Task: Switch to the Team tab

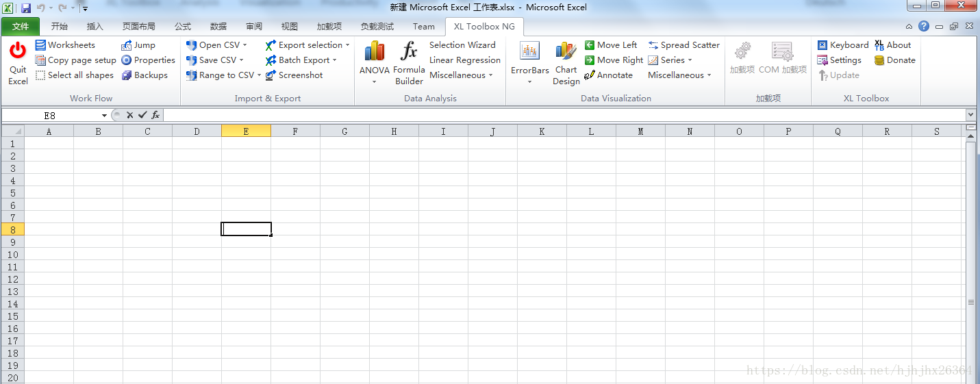Action: pos(424,26)
